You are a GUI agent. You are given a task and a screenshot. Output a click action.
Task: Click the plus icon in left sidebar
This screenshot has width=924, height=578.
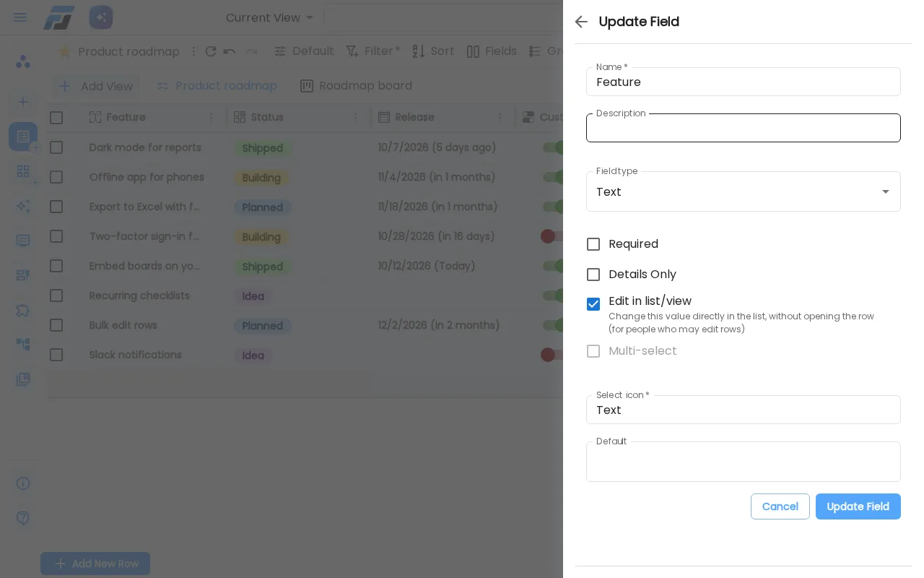pyautogui.click(x=23, y=102)
